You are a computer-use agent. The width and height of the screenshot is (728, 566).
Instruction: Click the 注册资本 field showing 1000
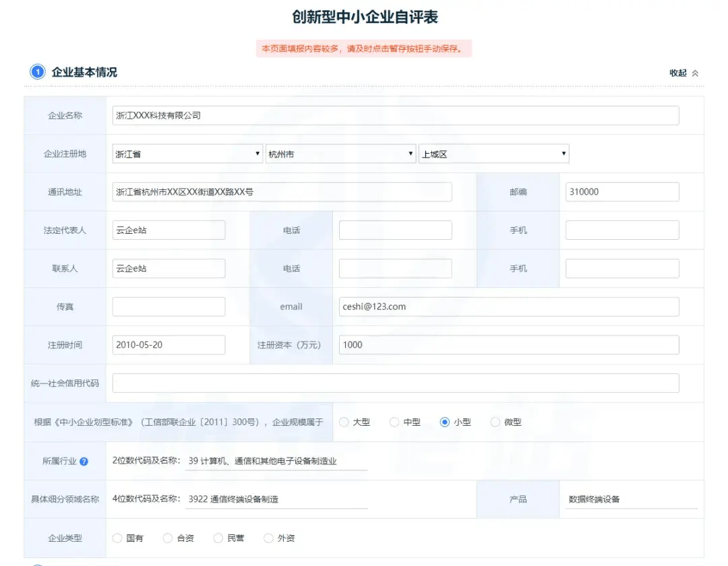pos(509,345)
